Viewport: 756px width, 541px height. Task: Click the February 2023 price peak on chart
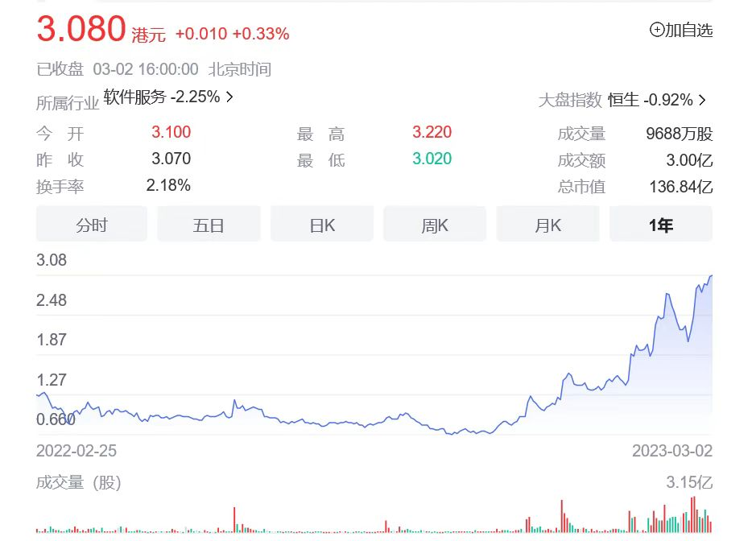(x=667, y=294)
